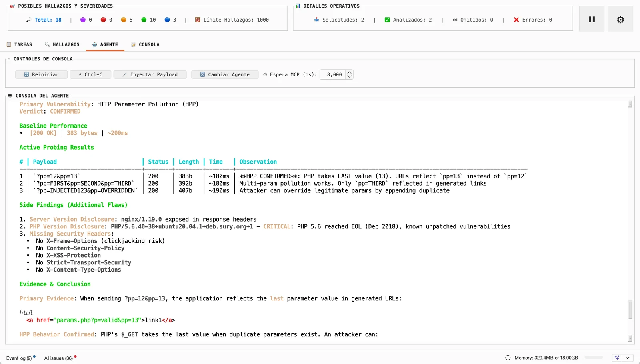The width and height of the screenshot is (640, 364).
Task: Send Ctrl+C to the console
Action: coord(90,74)
